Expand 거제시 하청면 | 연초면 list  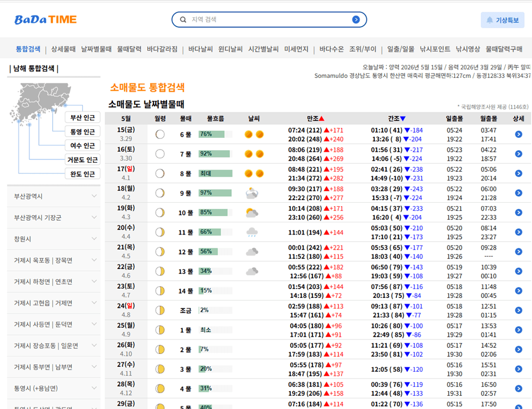(53, 282)
